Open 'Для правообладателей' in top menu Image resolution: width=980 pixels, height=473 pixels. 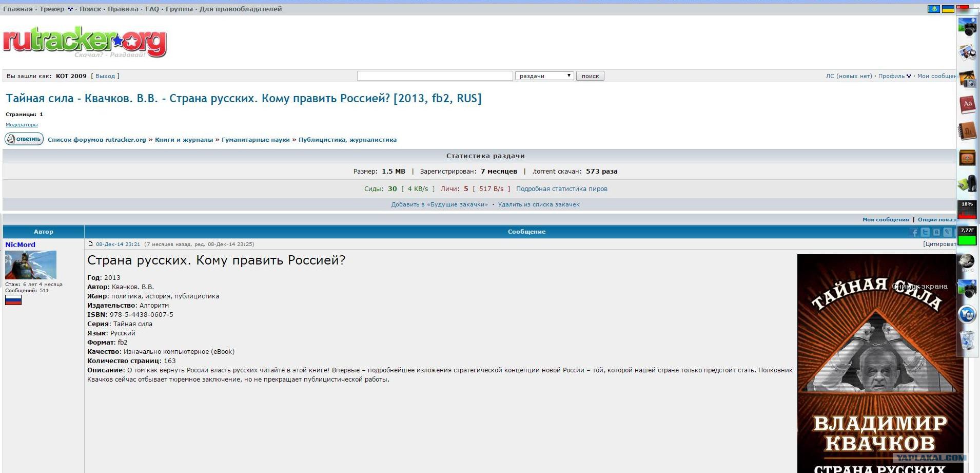tap(241, 9)
